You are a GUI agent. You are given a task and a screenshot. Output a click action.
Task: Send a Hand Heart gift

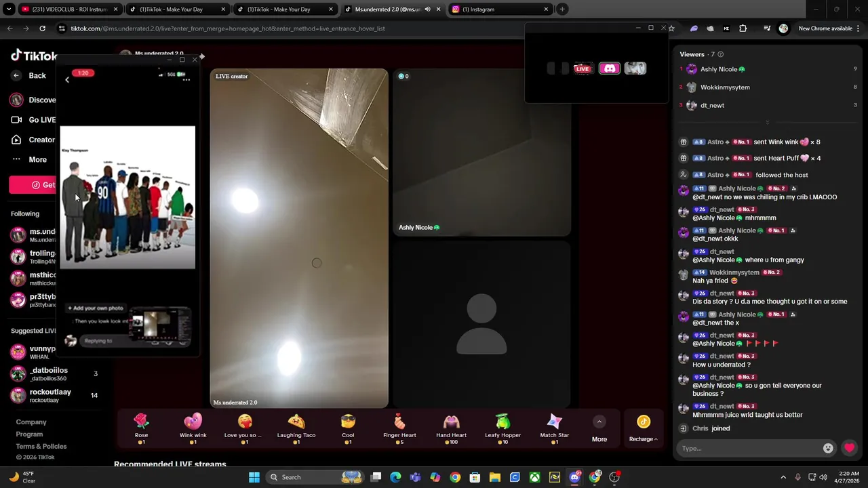point(451,428)
